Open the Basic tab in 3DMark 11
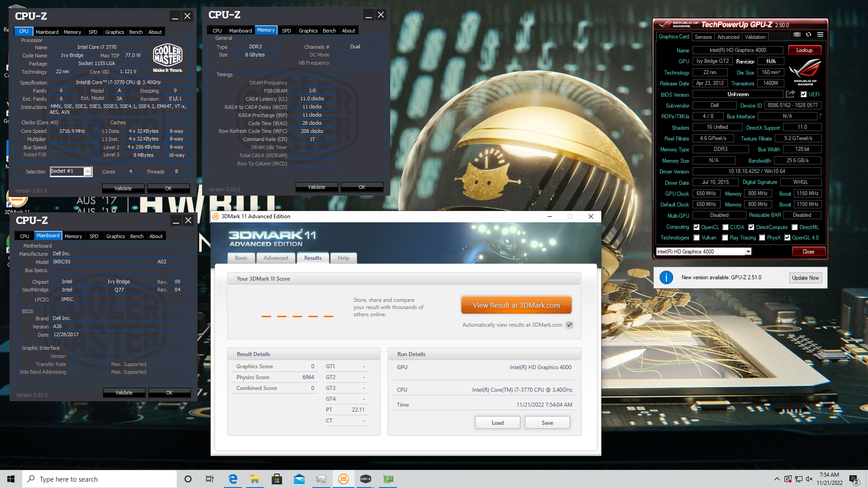The width and height of the screenshot is (868, 488). 241,258
